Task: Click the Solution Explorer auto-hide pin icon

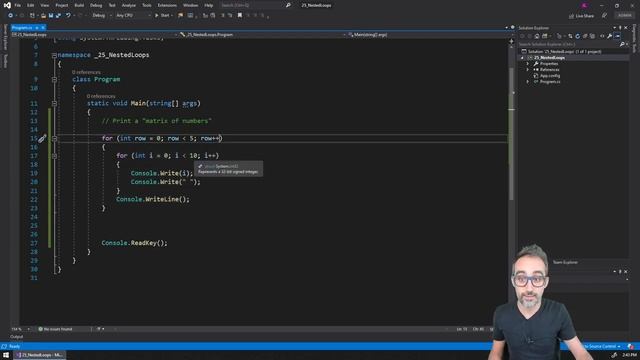Action: 620,28
